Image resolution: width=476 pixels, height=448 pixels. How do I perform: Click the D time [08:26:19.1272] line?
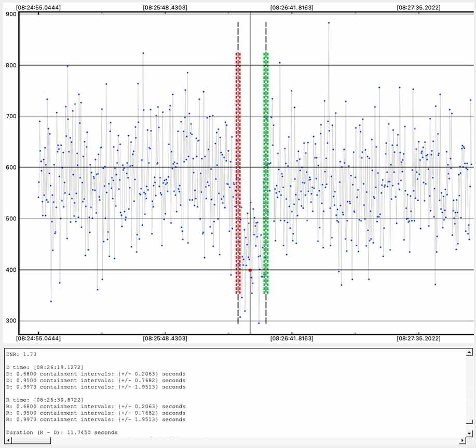coord(45,367)
